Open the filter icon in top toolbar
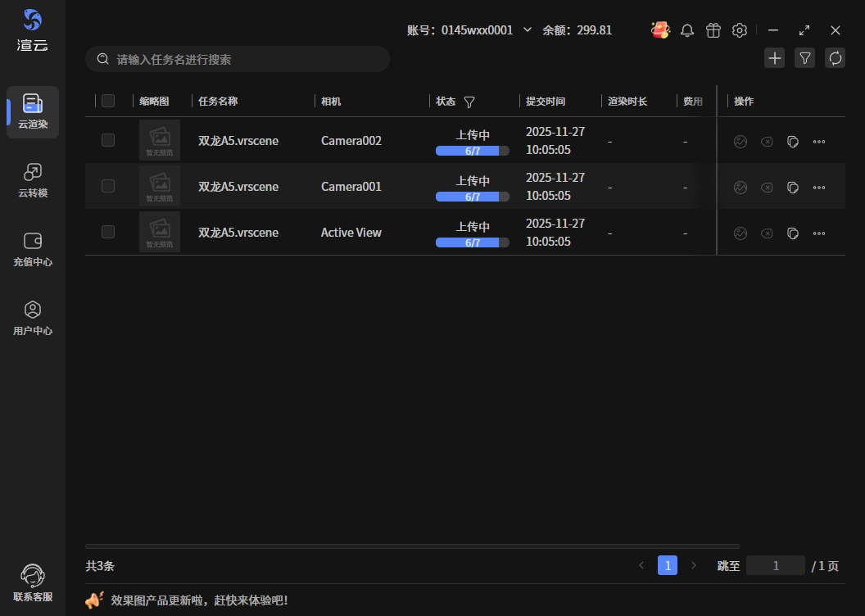This screenshot has height=616, width=865. point(804,58)
